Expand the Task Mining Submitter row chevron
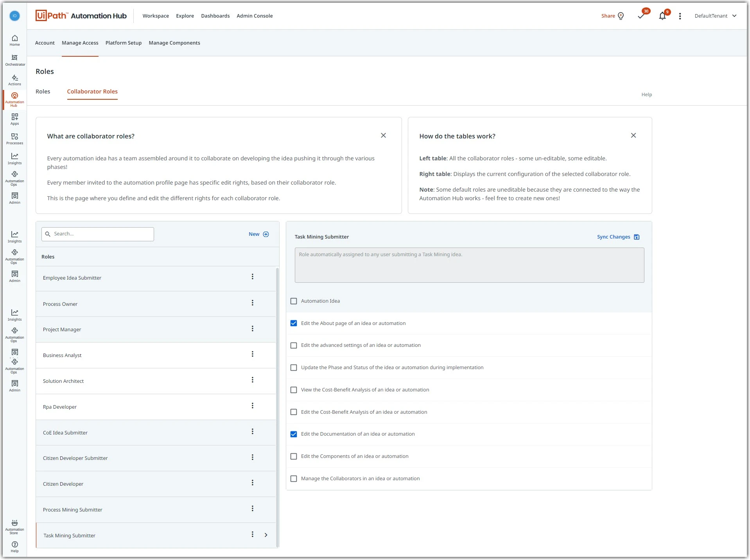 click(x=266, y=535)
